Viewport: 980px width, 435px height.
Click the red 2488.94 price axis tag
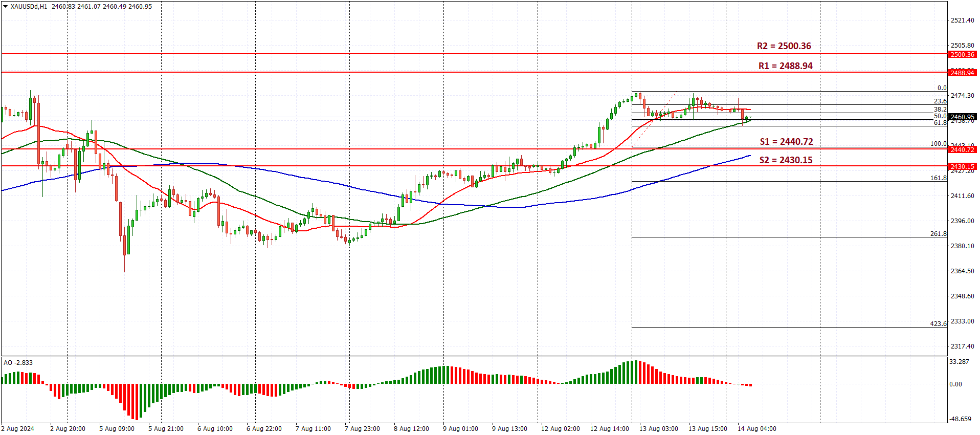click(x=962, y=73)
